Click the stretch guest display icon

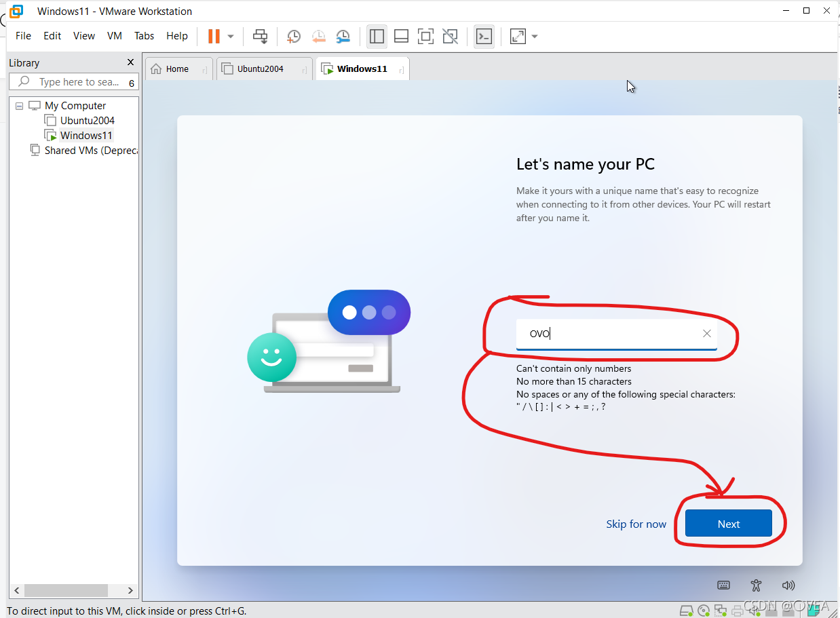coord(518,36)
